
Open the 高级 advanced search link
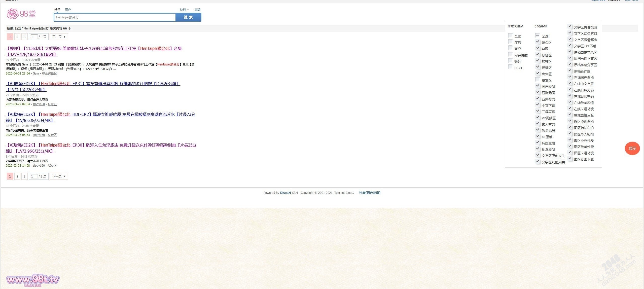pyautogui.click(x=198, y=10)
